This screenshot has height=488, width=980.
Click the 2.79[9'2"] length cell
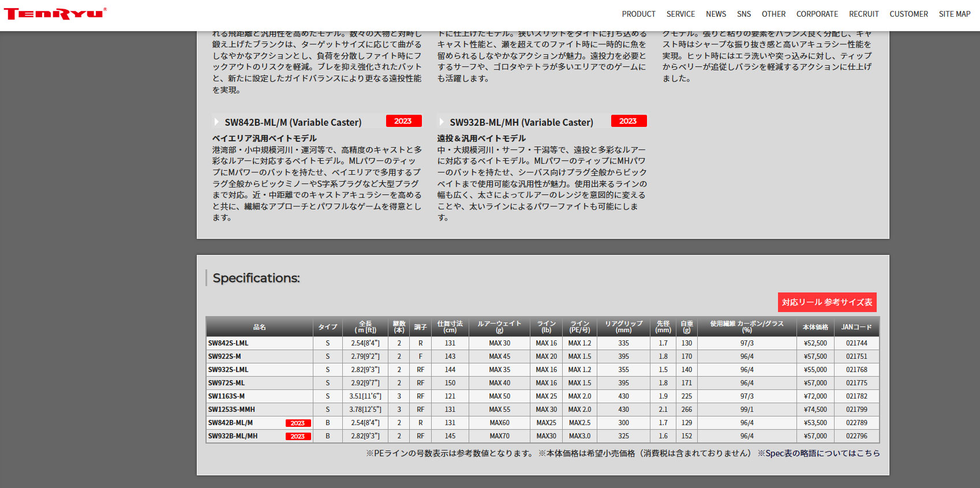[365, 356]
